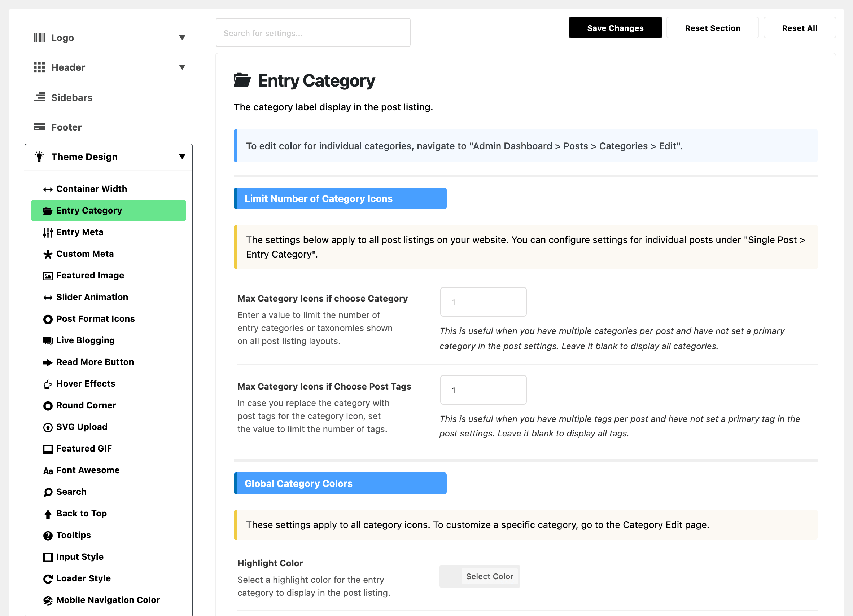Expand the Header section arrow
The width and height of the screenshot is (853, 616).
tap(182, 67)
